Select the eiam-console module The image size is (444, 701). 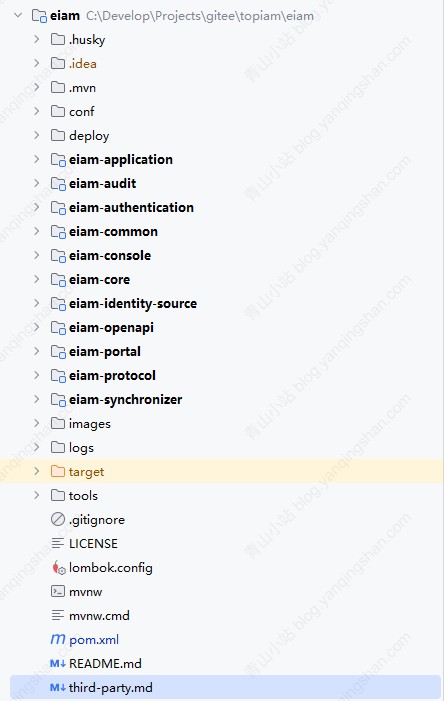[x=110, y=255]
